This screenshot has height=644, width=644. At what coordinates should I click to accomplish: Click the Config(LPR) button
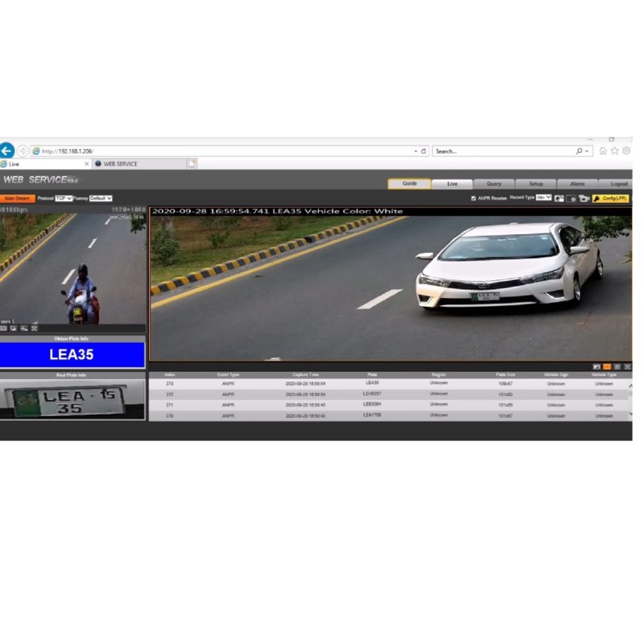coord(610,198)
